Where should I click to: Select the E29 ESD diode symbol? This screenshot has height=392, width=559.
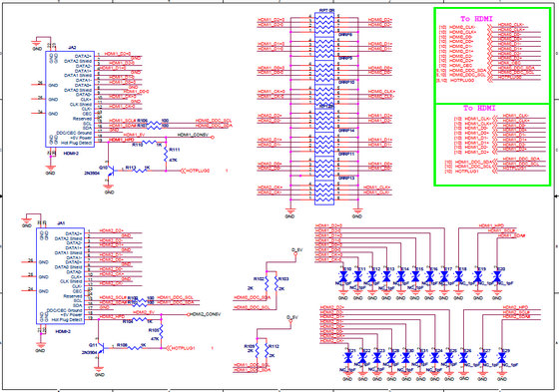(x=502, y=358)
